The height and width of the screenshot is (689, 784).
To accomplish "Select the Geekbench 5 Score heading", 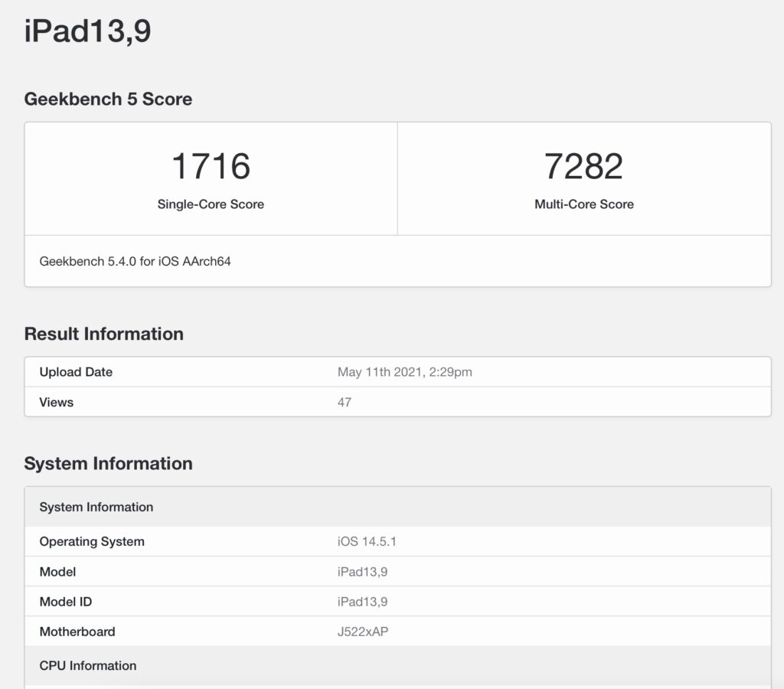I will click(x=108, y=99).
